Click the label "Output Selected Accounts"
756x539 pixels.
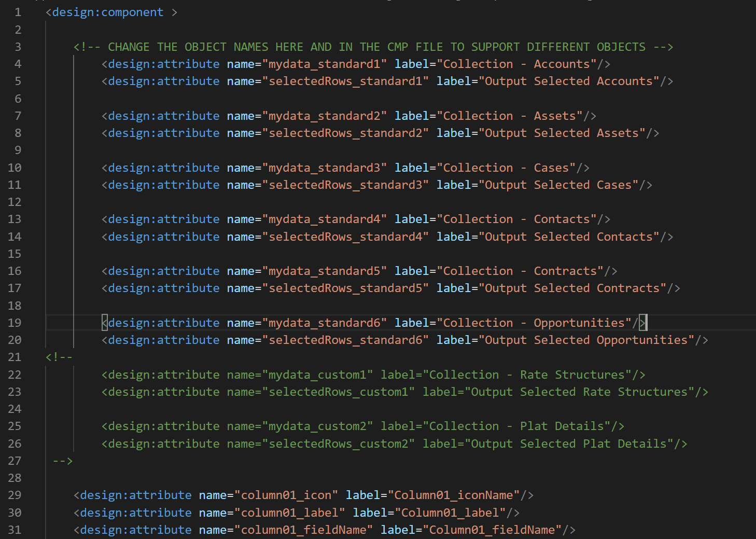(569, 81)
